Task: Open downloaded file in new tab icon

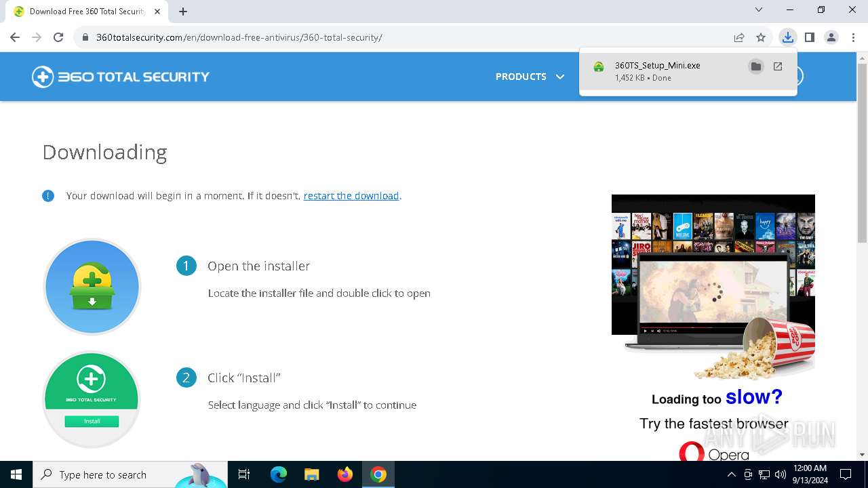Action: (x=778, y=66)
